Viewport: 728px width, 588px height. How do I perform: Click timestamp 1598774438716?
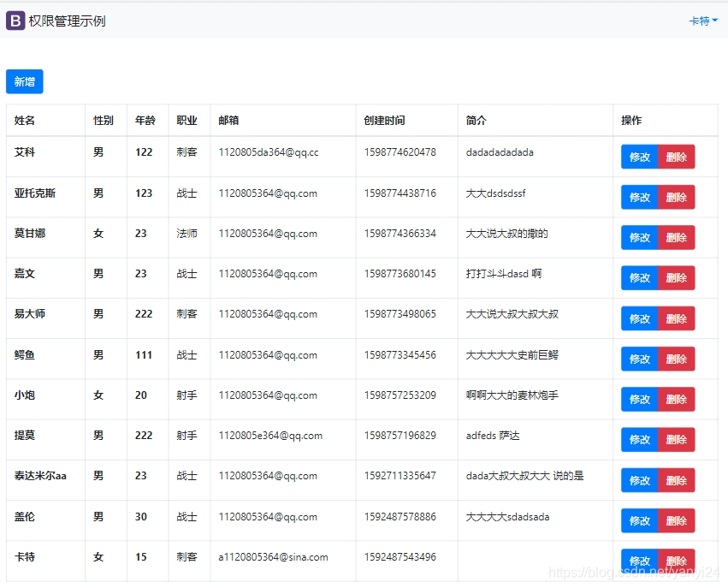tap(400, 193)
